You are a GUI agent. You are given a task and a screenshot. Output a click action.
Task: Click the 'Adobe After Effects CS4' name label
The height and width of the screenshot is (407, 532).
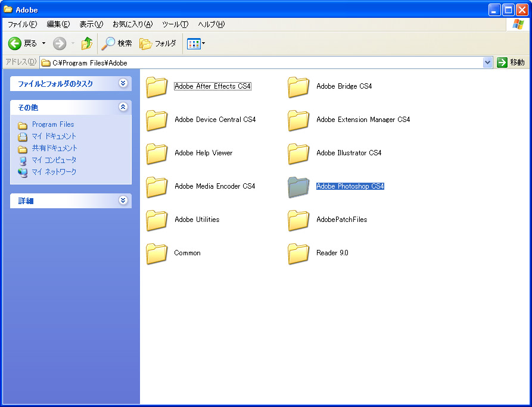[213, 86]
